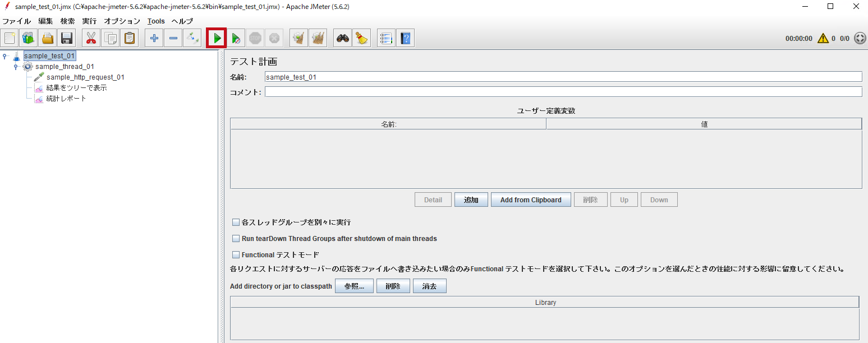Clear results with the single broom icon
The width and height of the screenshot is (868, 343).
click(x=299, y=38)
